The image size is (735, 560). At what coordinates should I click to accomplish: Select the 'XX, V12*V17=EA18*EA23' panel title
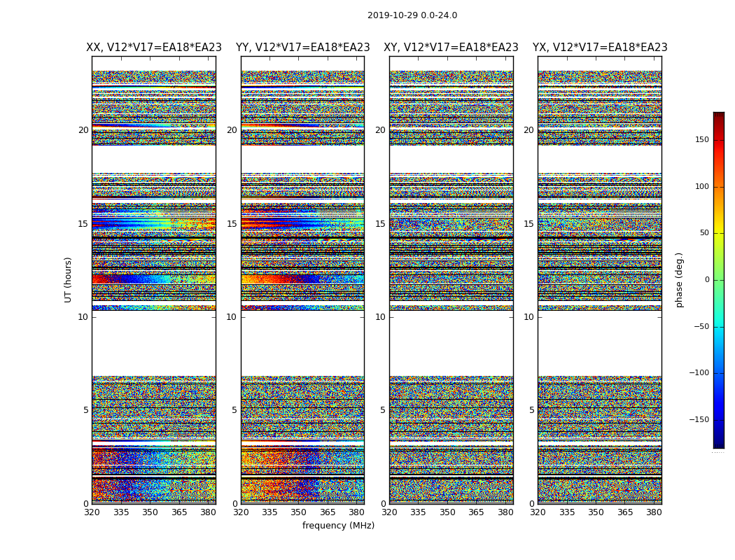pos(154,48)
